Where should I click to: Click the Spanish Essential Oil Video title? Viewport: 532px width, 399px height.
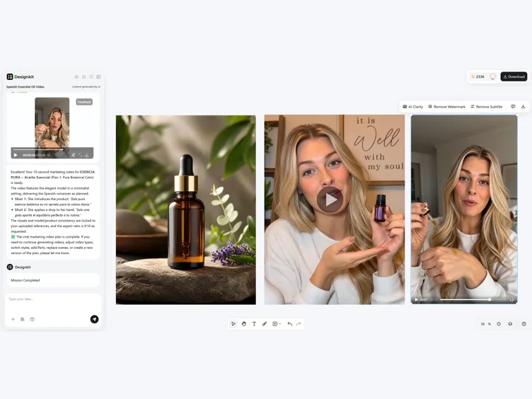[x=25, y=87]
